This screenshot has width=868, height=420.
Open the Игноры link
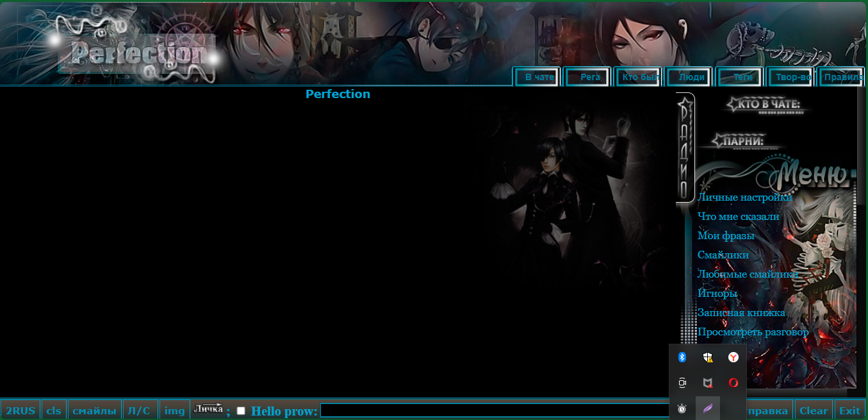717,294
